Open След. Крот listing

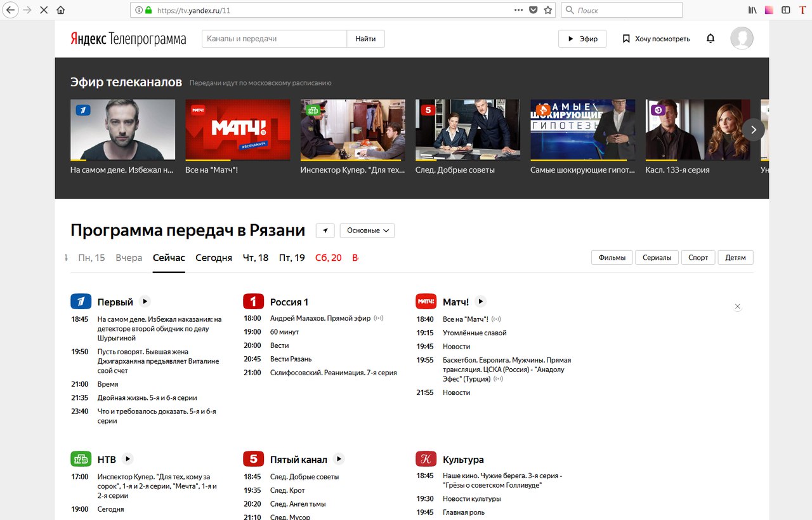287,490
